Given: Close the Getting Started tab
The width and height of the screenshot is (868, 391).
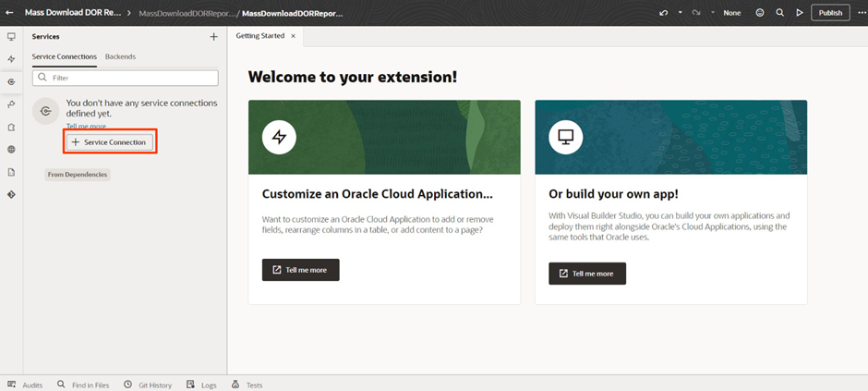Looking at the screenshot, I should click(294, 36).
